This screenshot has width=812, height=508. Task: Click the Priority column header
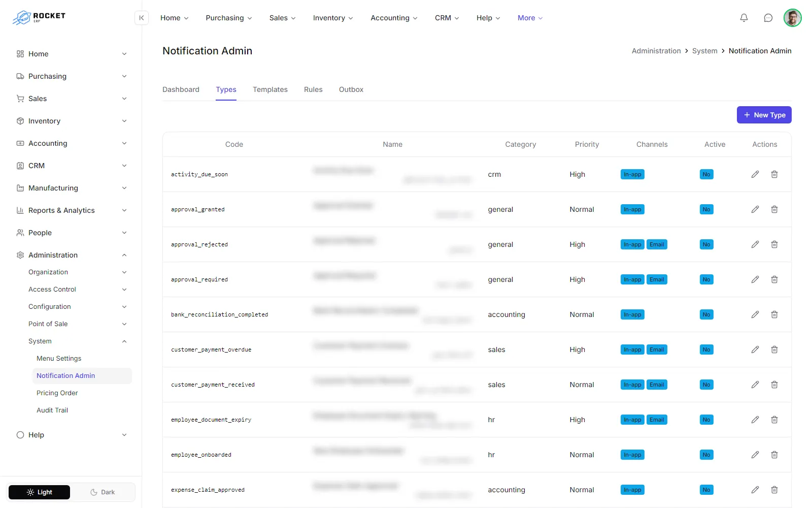point(587,144)
